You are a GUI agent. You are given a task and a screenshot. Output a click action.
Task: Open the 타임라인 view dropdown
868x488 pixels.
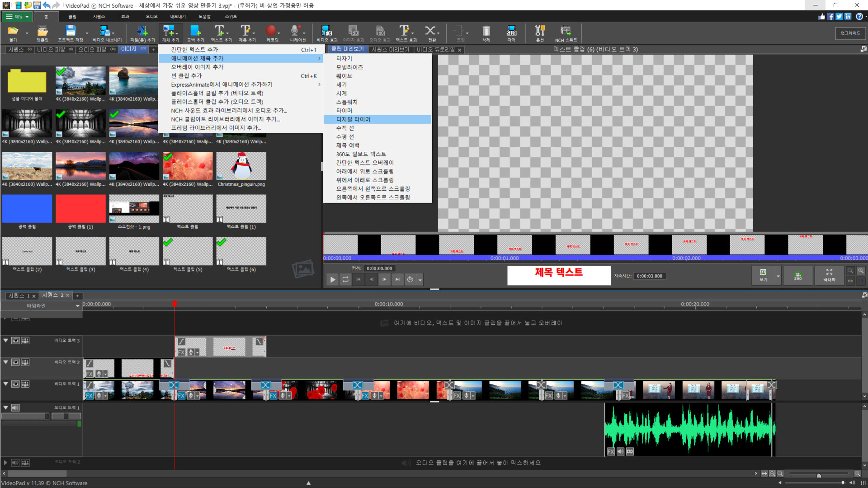coord(77,306)
